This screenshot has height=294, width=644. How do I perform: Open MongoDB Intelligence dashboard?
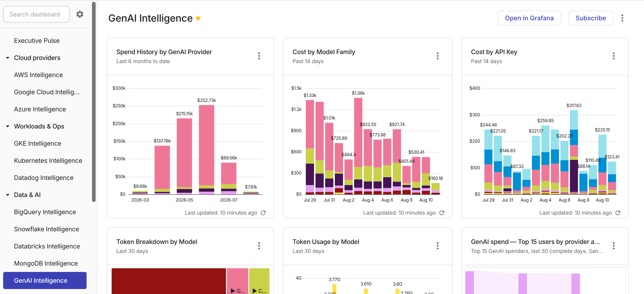[46, 263]
